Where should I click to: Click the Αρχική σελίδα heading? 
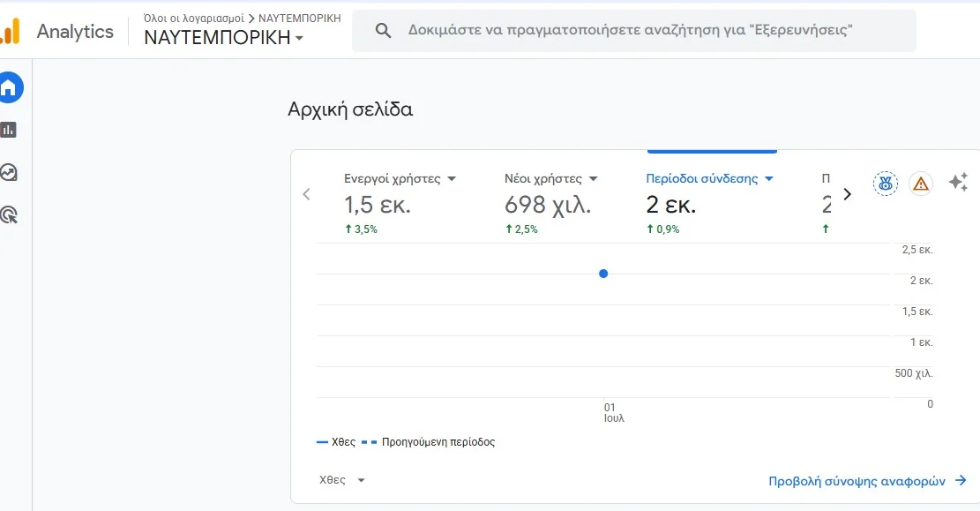coord(350,109)
